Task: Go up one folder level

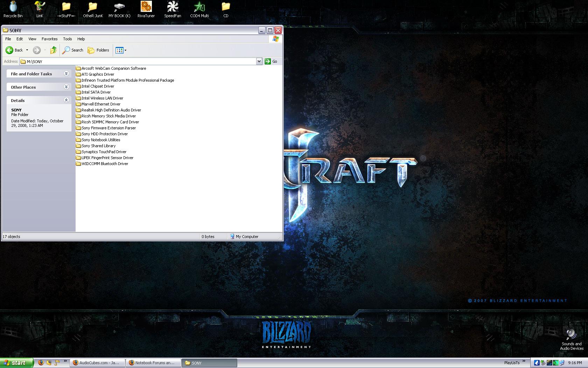Action: tap(53, 50)
